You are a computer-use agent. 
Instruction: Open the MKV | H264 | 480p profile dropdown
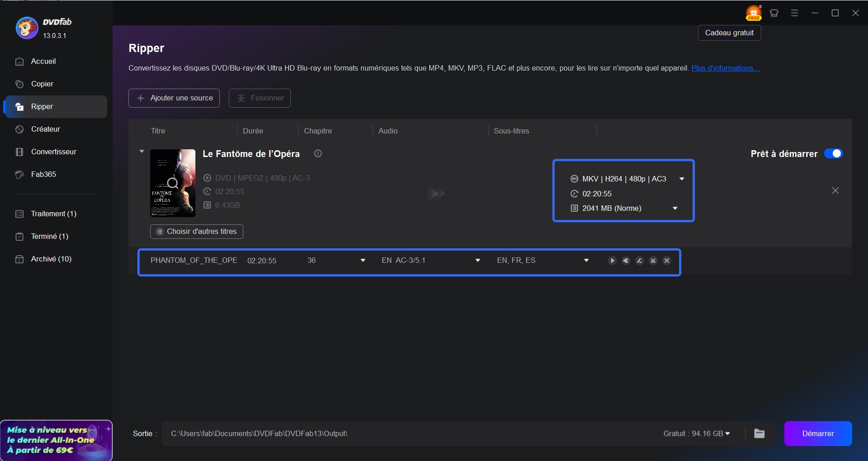coord(682,179)
